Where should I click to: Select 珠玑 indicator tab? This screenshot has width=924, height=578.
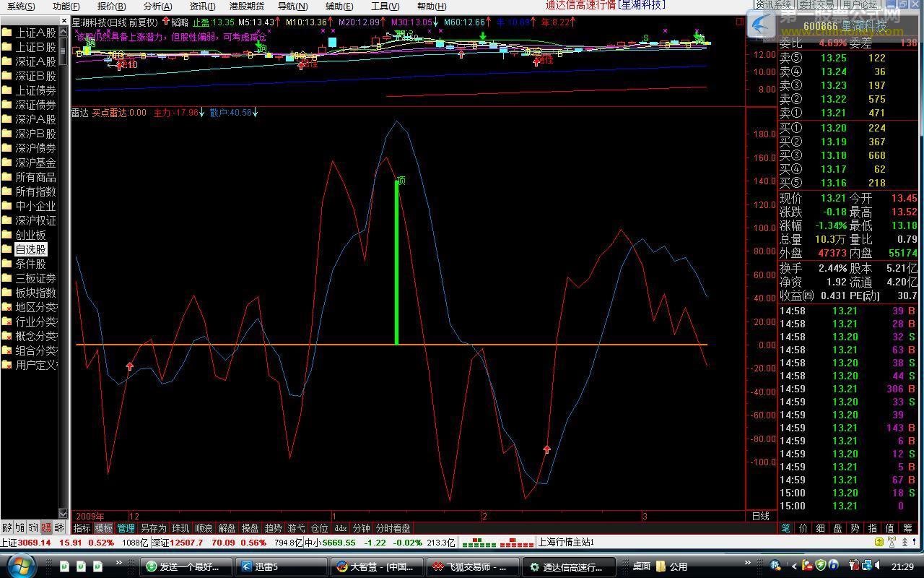180,528
